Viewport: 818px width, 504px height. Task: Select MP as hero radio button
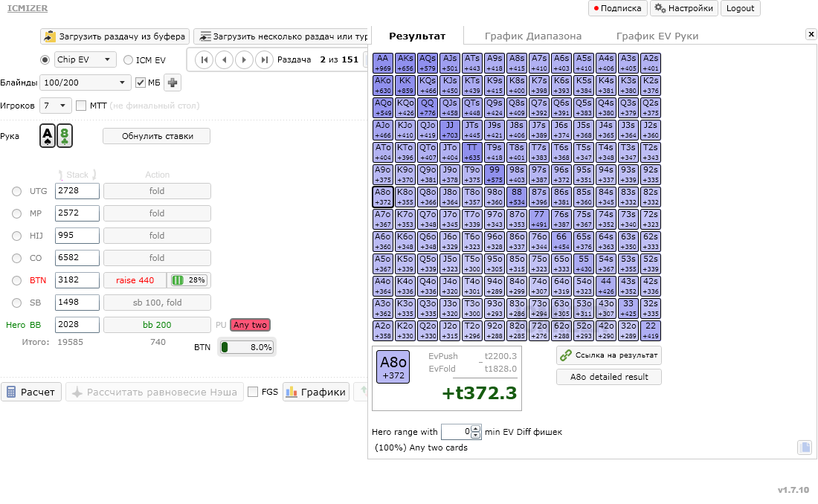[16, 213]
